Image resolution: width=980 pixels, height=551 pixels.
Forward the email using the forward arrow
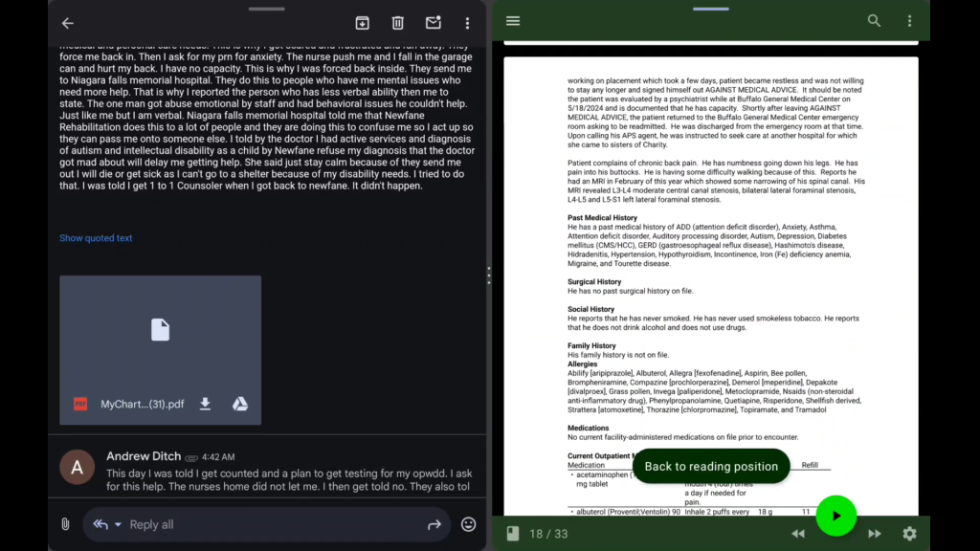434,525
